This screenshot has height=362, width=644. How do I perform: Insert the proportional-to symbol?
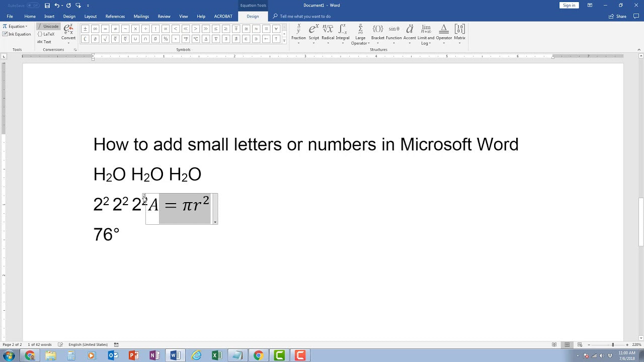(x=166, y=29)
